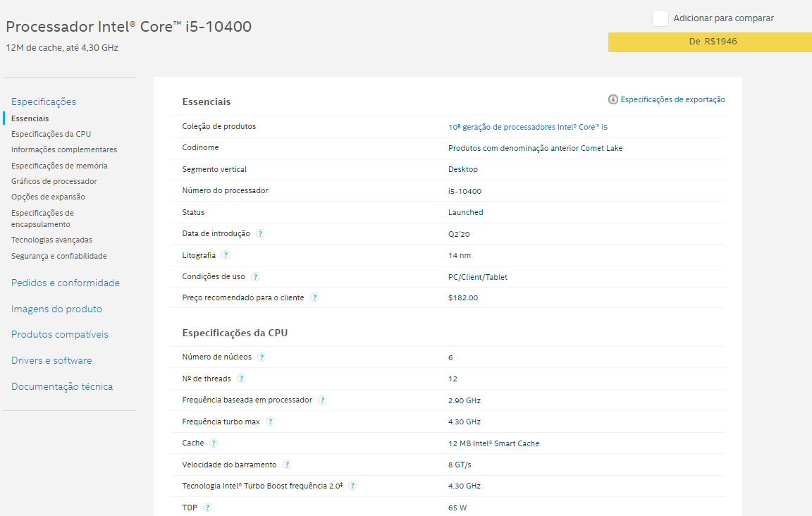Go to Gráficos de processador in sidebar
Image resolution: width=812 pixels, height=516 pixels.
coord(54,181)
